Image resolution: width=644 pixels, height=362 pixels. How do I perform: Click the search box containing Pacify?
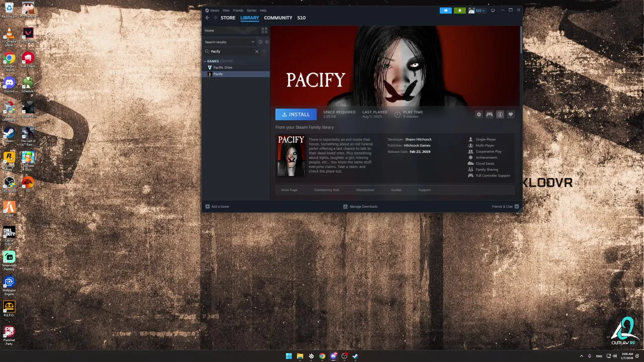(x=231, y=51)
